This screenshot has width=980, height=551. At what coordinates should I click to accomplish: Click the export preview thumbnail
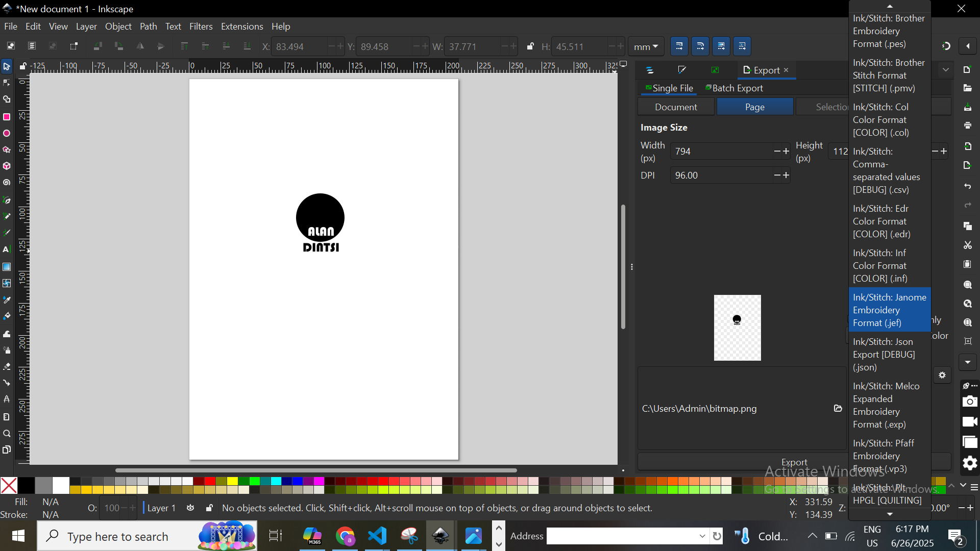coord(737,328)
